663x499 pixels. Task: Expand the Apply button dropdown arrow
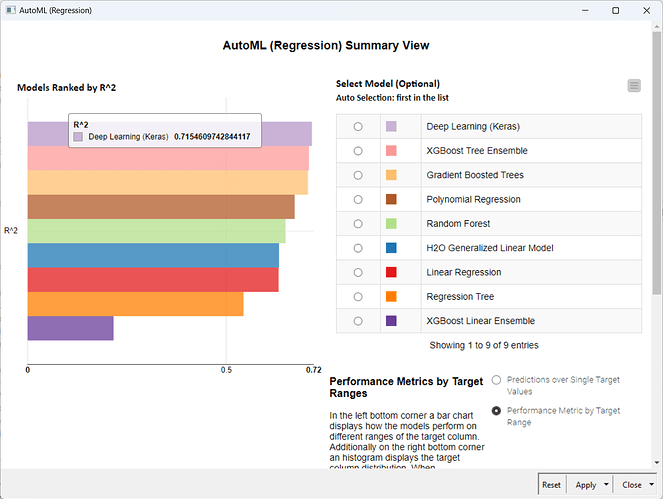pyautogui.click(x=606, y=485)
